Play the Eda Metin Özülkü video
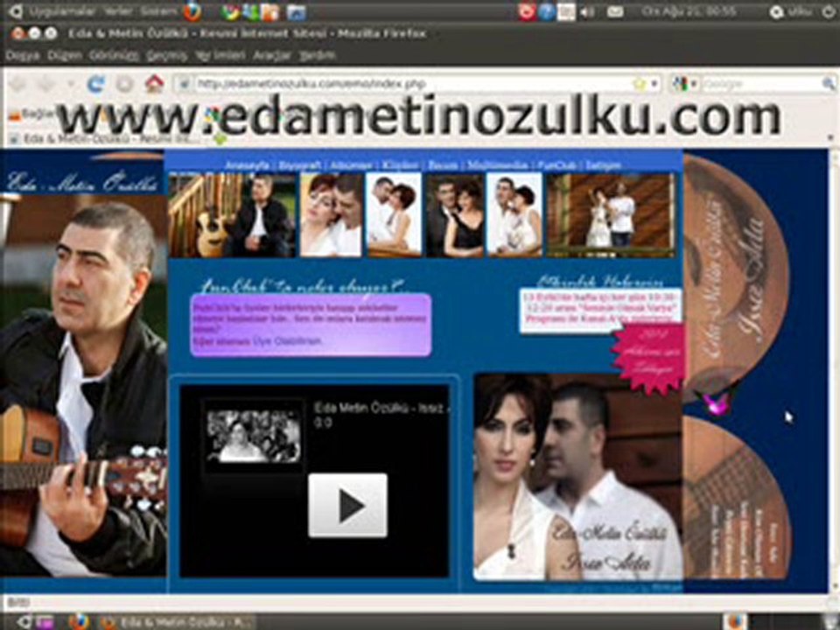Screen dimensions: 840x630 pos(347,505)
